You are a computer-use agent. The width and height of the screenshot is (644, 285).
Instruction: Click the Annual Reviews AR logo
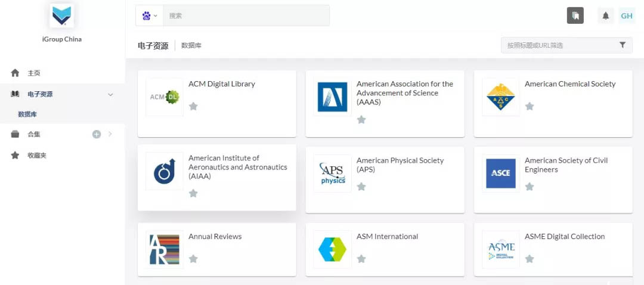coord(165,249)
